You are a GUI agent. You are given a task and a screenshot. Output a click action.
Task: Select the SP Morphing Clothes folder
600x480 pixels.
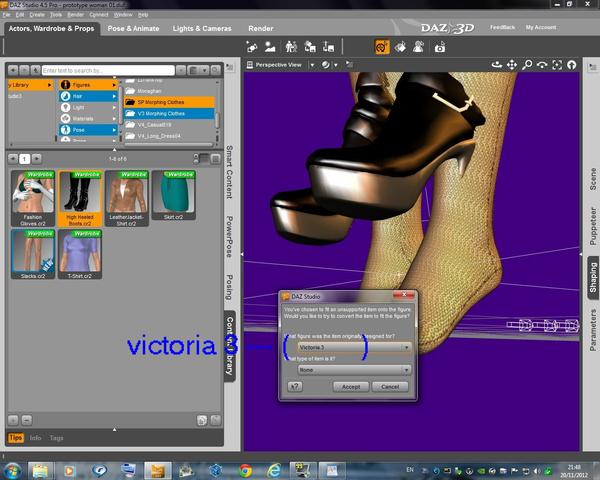pyautogui.click(x=169, y=102)
